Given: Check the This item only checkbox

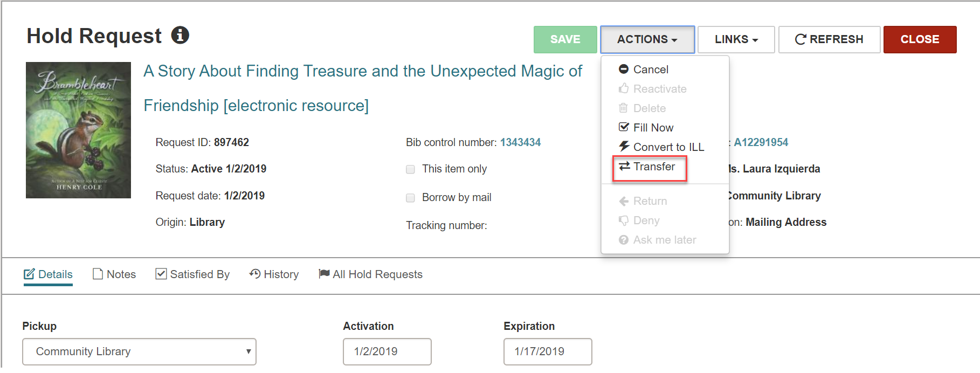Looking at the screenshot, I should click(410, 169).
